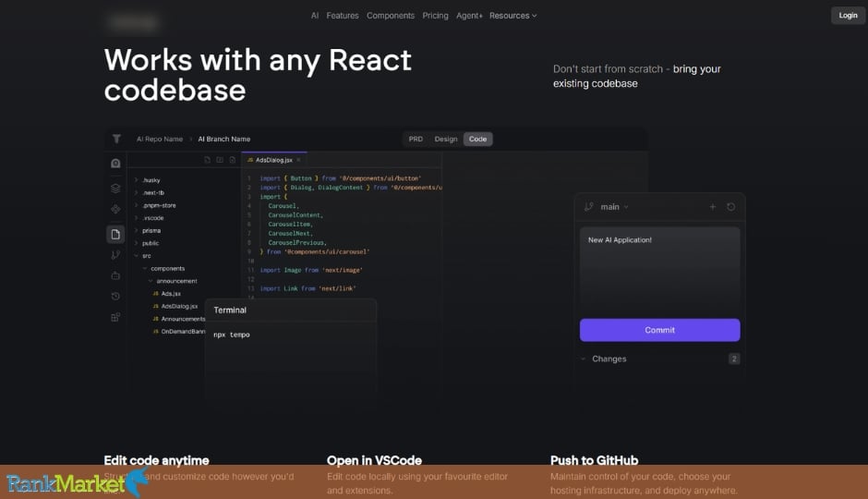This screenshot has height=499, width=868.
Task: Open the Components navigation link
Action: coord(391,16)
